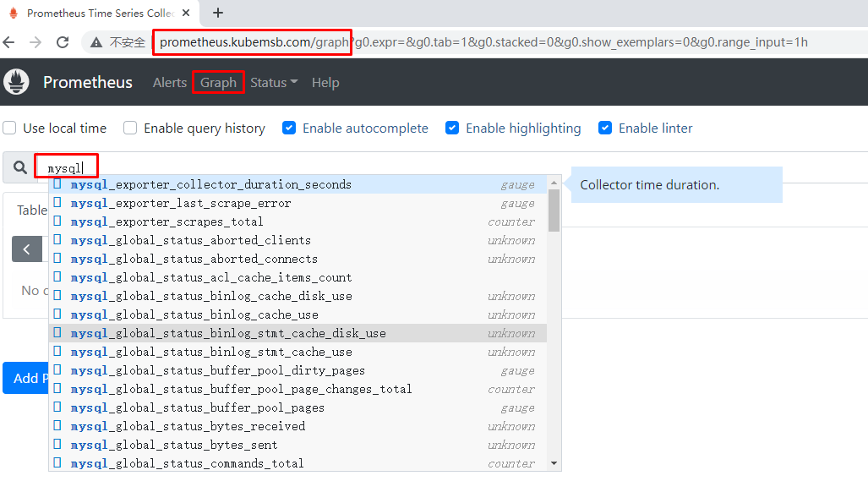Click the Collector time duration tooltip
Screen dimensions: 868x503
(x=676, y=185)
